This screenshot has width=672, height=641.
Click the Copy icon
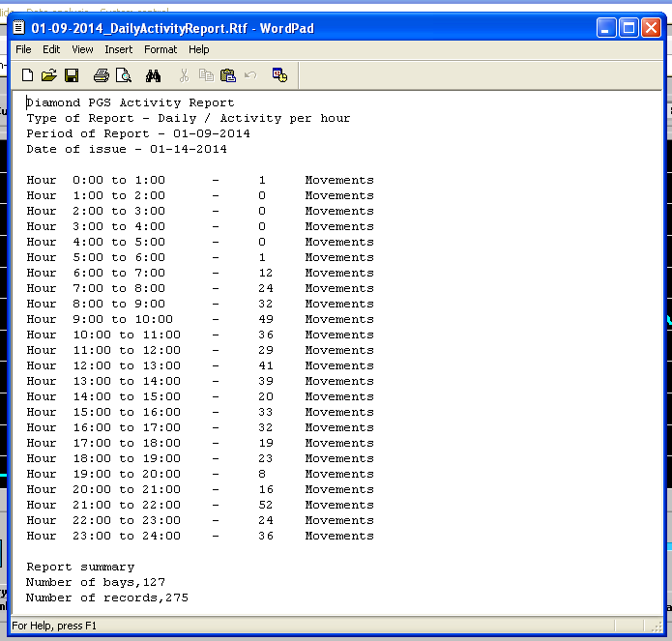[206, 75]
